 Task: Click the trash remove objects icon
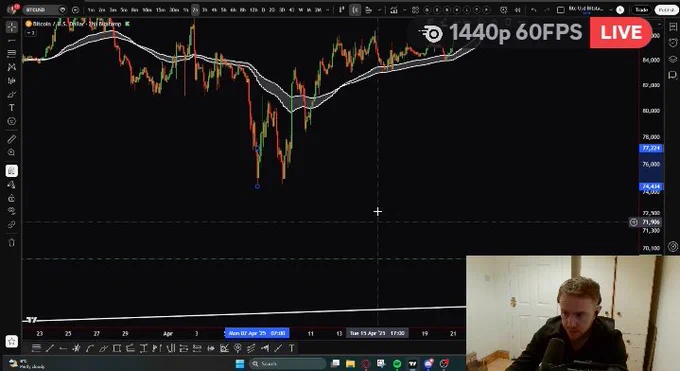click(x=12, y=243)
